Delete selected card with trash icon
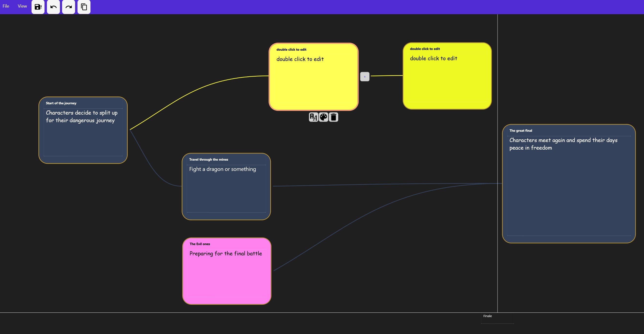The image size is (644, 334). point(333,117)
